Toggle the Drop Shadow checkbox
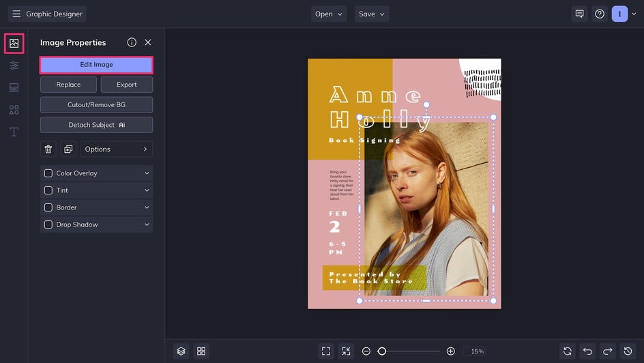This screenshot has width=644, height=363. coord(48,224)
